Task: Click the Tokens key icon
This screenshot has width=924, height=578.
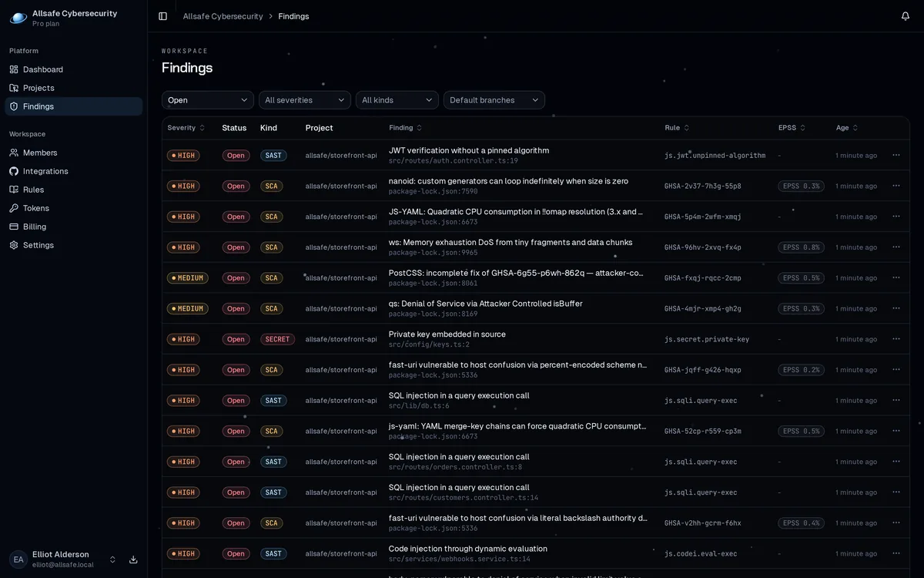Action: point(14,208)
